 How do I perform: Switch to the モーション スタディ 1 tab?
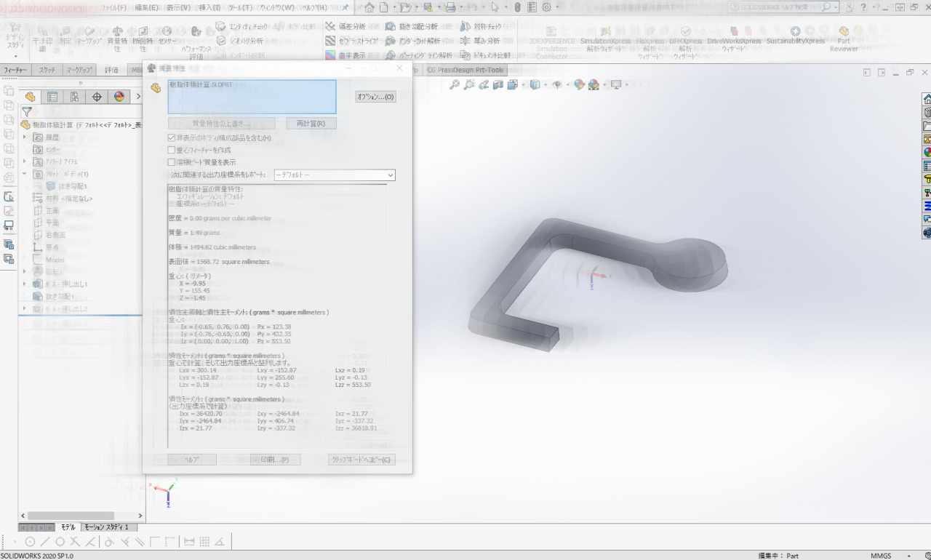coord(106,527)
